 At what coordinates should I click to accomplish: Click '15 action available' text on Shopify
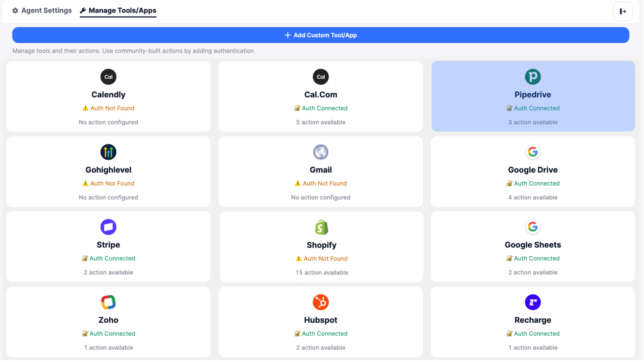pyautogui.click(x=321, y=272)
